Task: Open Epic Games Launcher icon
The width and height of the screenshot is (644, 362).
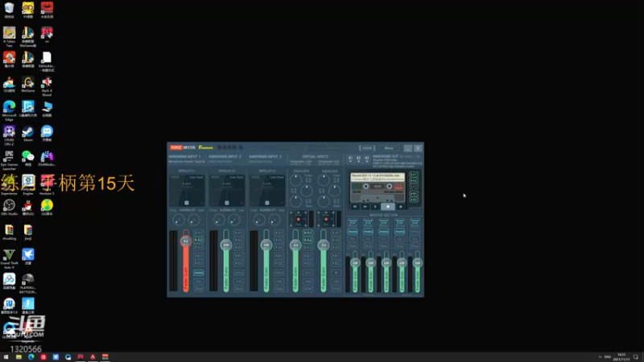Action: point(9,160)
